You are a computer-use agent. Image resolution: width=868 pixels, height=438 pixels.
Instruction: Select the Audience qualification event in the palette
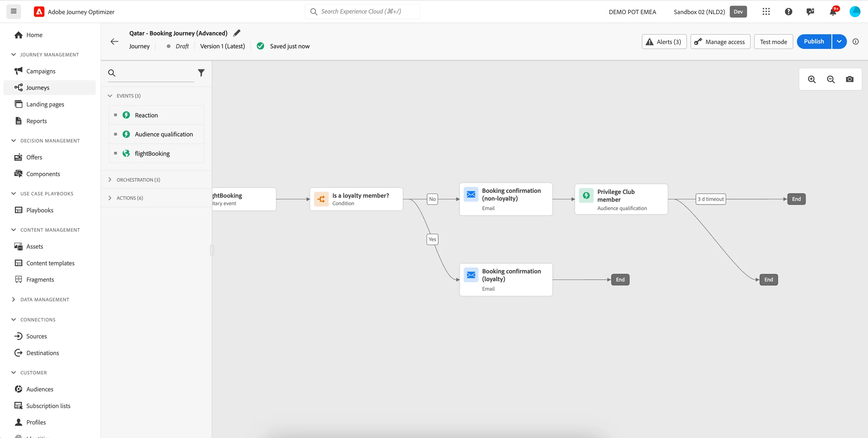tap(157, 134)
